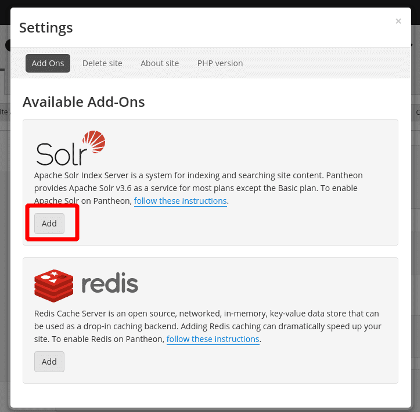
Task: Open Redis follow these instructions link
Action: coord(213,339)
